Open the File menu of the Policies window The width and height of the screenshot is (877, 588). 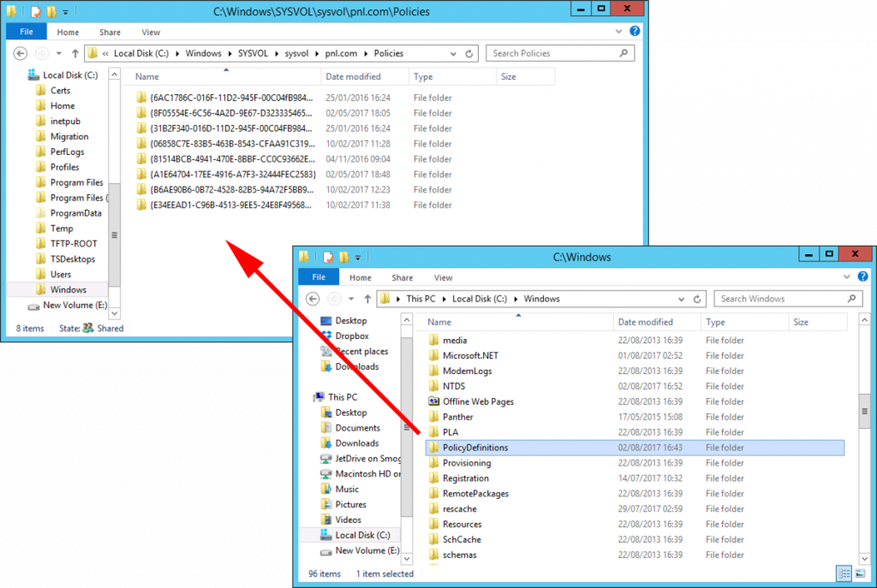[x=26, y=31]
